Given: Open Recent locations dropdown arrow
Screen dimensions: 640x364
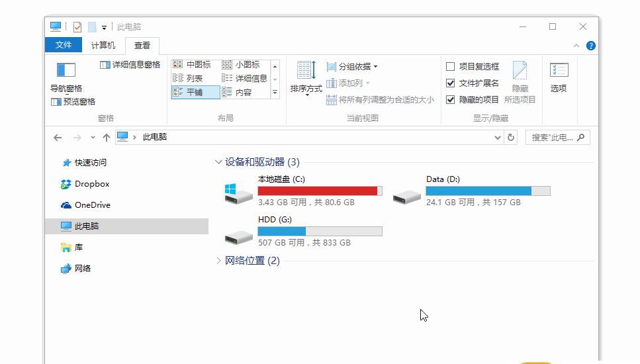Looking at the screenshot, I should coord(93,138).
